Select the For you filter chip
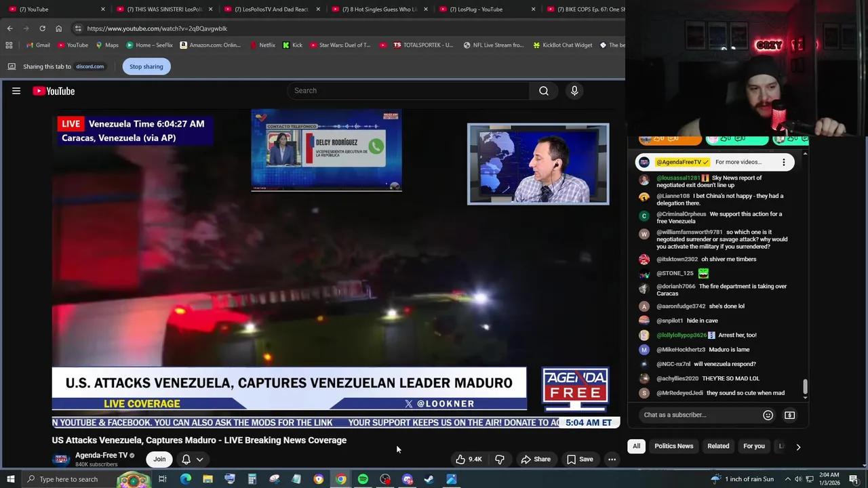This screenshot has width=868, height=488. [754, 446]
